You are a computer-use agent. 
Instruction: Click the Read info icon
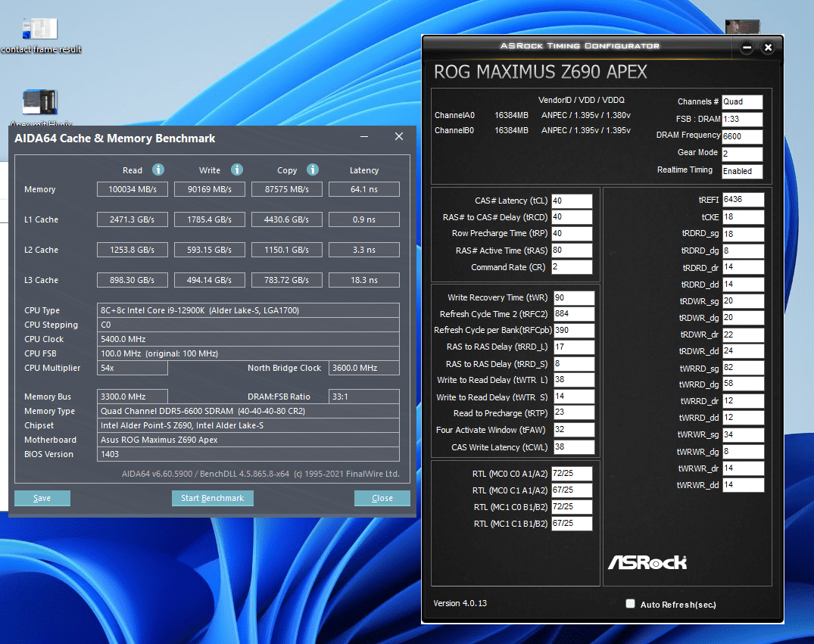click(158, 170)
